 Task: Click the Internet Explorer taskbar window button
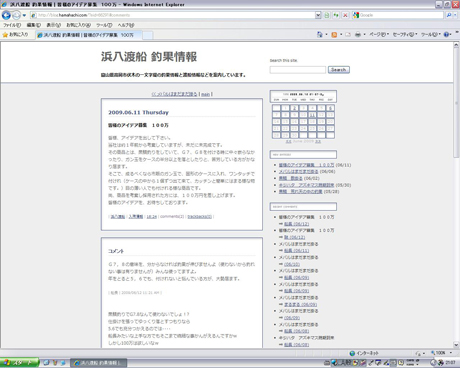99,363
